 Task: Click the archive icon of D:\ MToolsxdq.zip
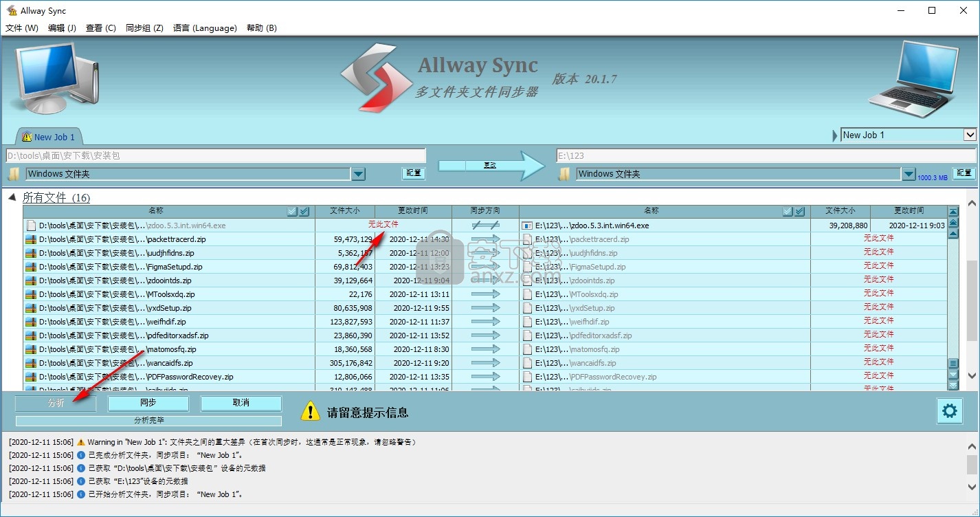pyautogui.click(x=30, y=294)
